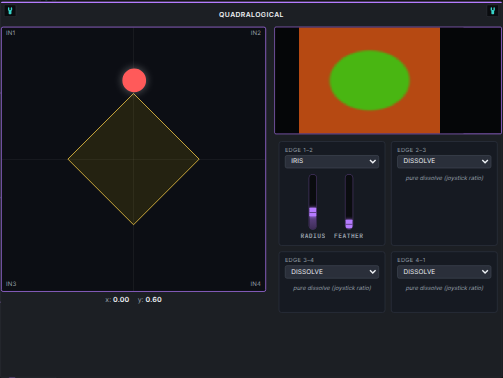Screen dimensions: 503x378
Task: Open the Edge 3-4 DISSOLVE dropdown
Action: pyautogui.click(x=332, y=272)
